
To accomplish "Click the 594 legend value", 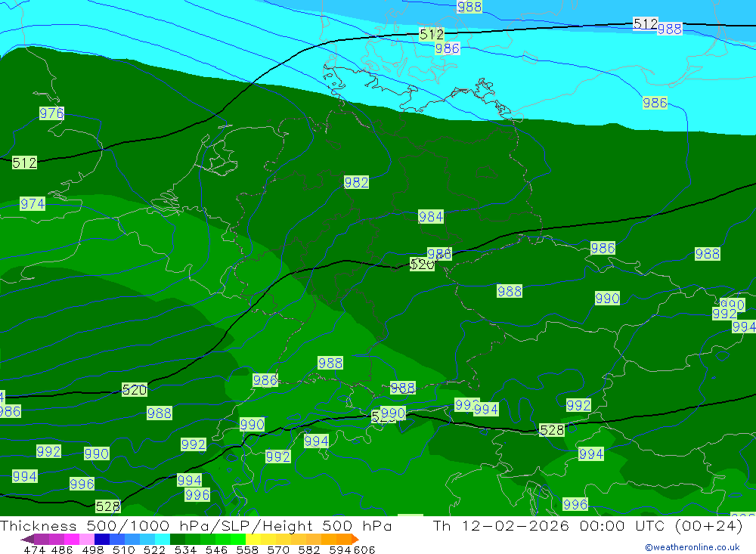I will coord(340,549).
